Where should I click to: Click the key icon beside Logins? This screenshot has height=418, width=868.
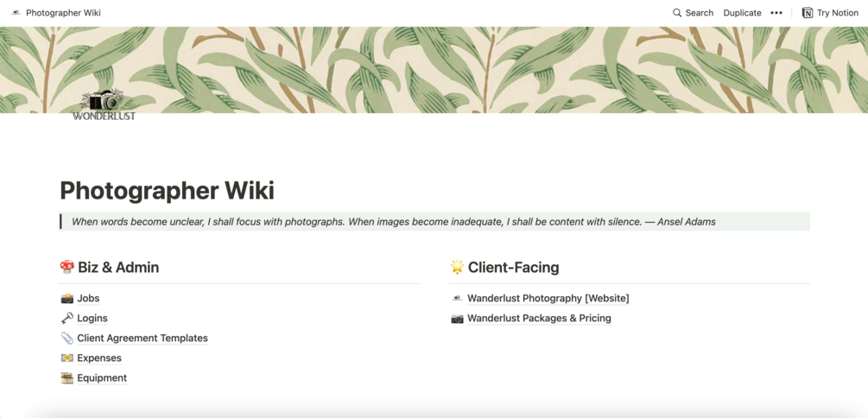click(x=67, y=319)
